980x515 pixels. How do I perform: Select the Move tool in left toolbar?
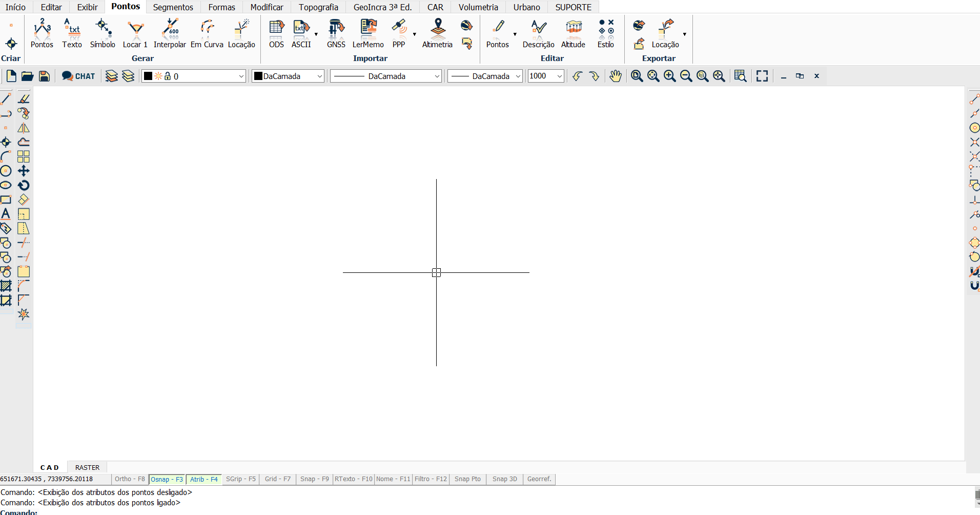click(x=24, y=171)
